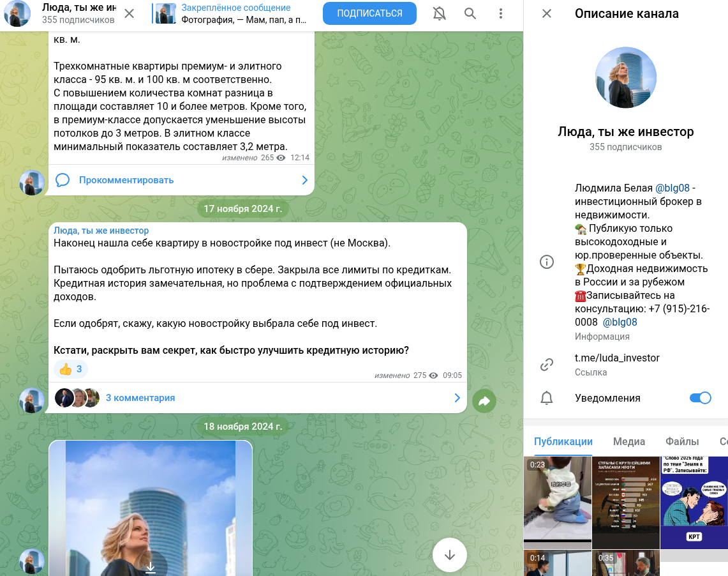
Task: Open the 0:23 baby video thumbnail
Action: 558,503
